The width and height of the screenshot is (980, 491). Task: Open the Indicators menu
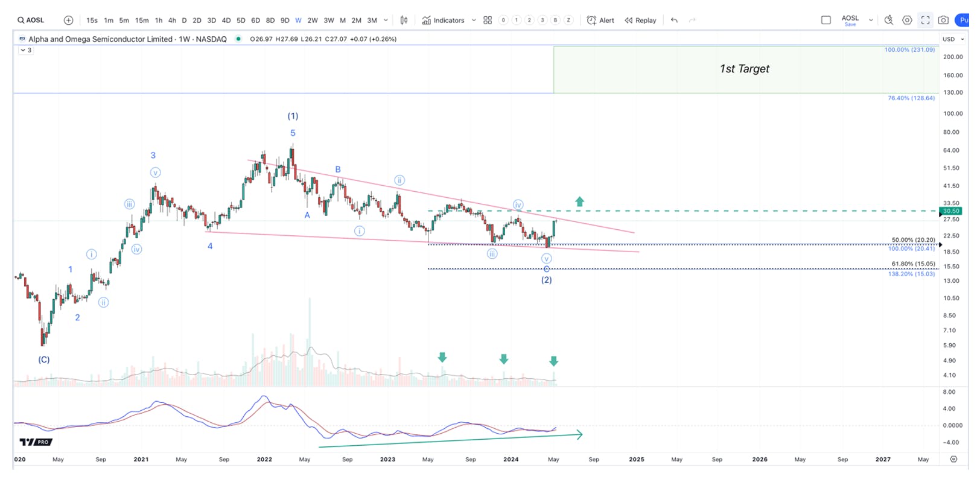(x=444, y=20)
